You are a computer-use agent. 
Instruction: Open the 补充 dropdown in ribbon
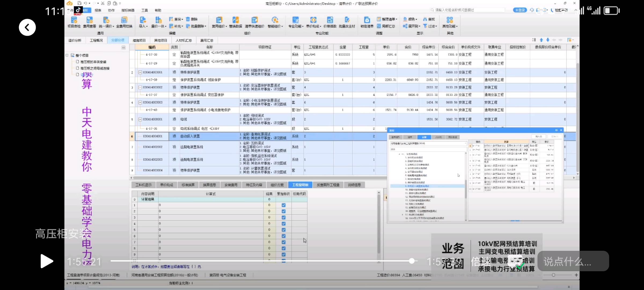pos(176,26)
